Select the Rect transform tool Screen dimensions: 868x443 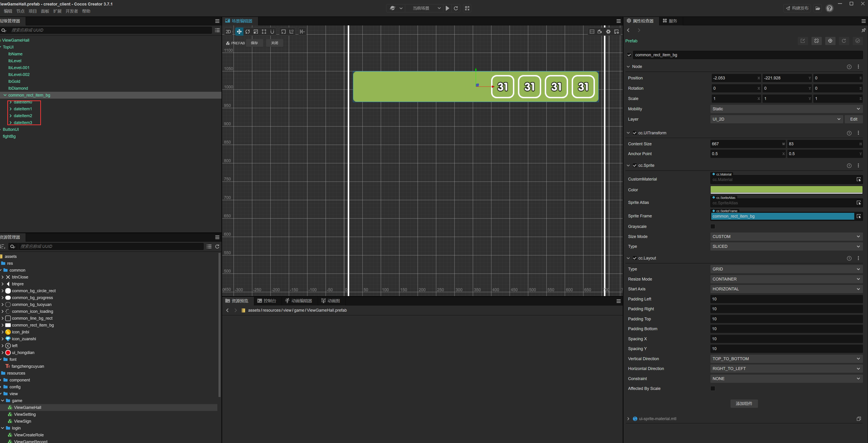(x=264, y=32)
